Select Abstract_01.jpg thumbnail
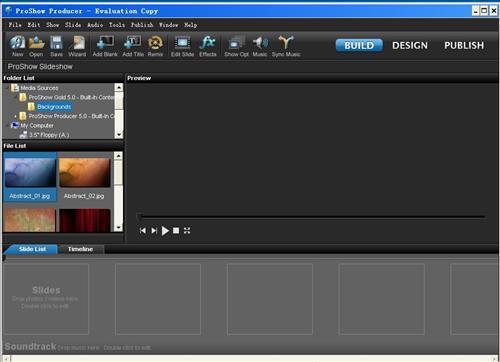500x362 pixels. point(30,177)
